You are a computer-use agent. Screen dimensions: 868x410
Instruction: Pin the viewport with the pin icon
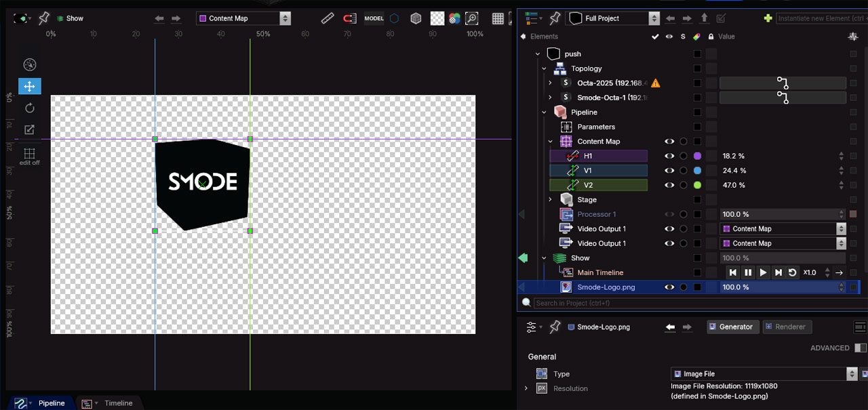[43, 18]
